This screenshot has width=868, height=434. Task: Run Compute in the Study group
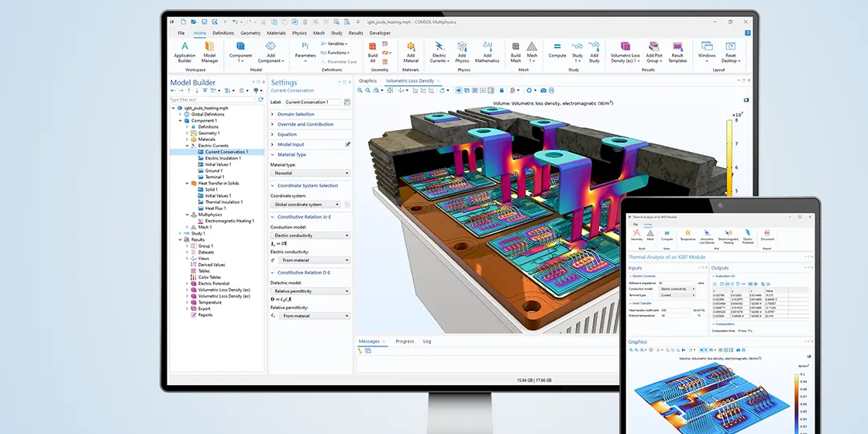coord(557,51)
